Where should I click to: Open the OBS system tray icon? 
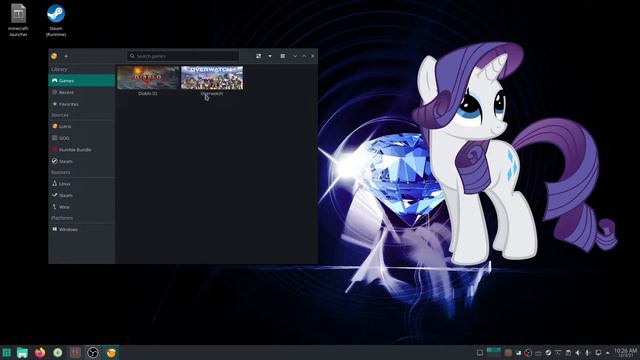[528, 353]
